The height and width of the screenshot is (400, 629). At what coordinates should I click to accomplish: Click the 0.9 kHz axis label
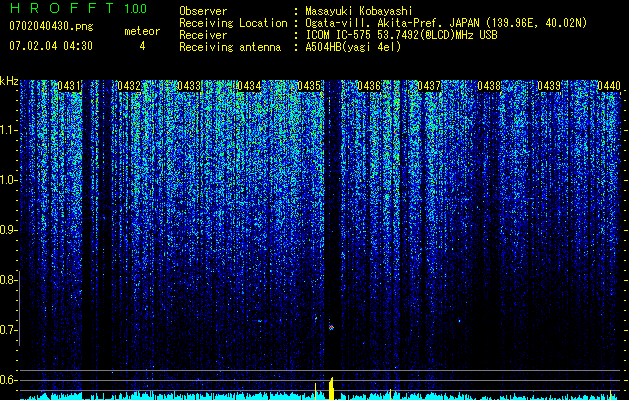(8, 230)
